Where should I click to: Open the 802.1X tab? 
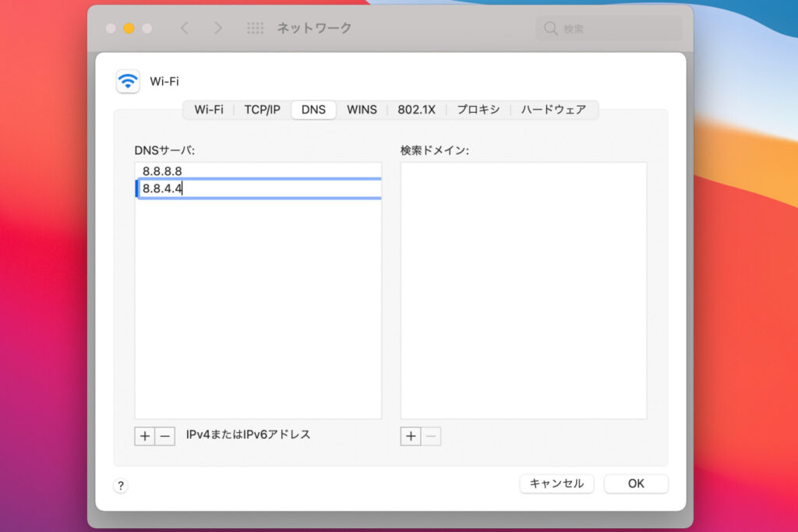tap(416, 110)
